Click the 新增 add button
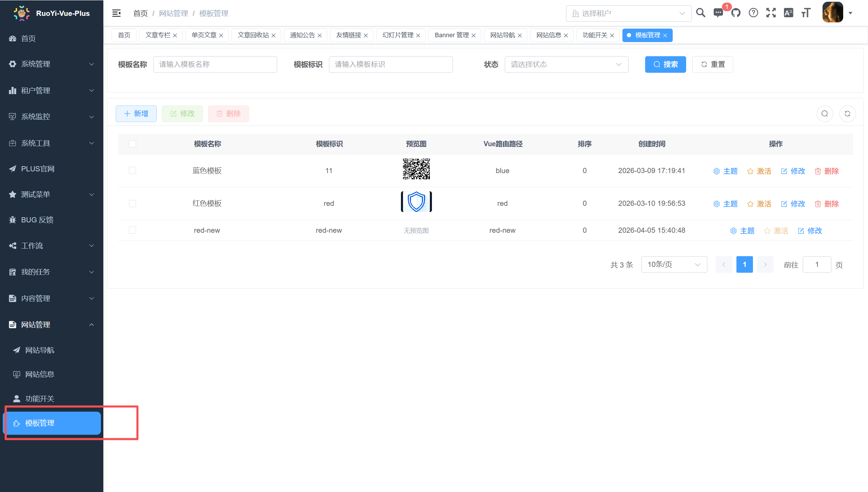The width and height of the screenshot is (868, 492). (x=136, y=113)
